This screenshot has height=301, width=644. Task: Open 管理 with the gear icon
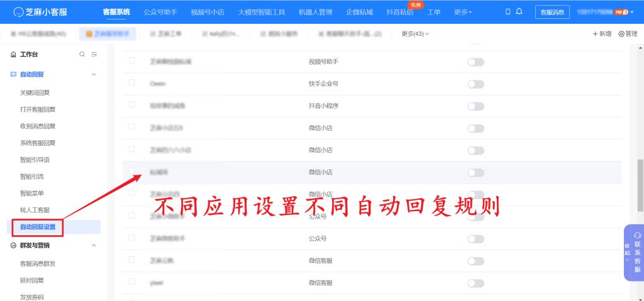(628, 34)
